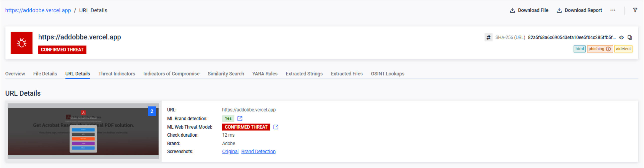Screen dimensions: 644x168
Task: Click the red bug threat icon
Action: (22, 43)
